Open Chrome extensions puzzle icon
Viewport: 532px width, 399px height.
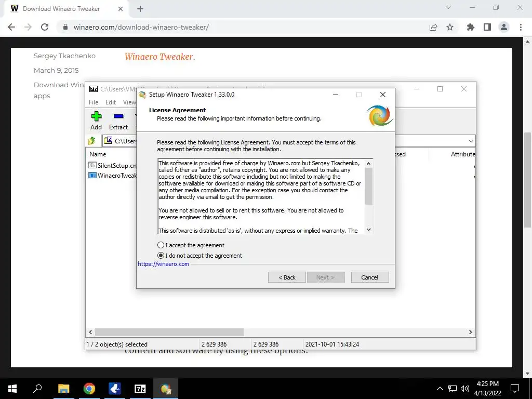click(x=470, y=27)
